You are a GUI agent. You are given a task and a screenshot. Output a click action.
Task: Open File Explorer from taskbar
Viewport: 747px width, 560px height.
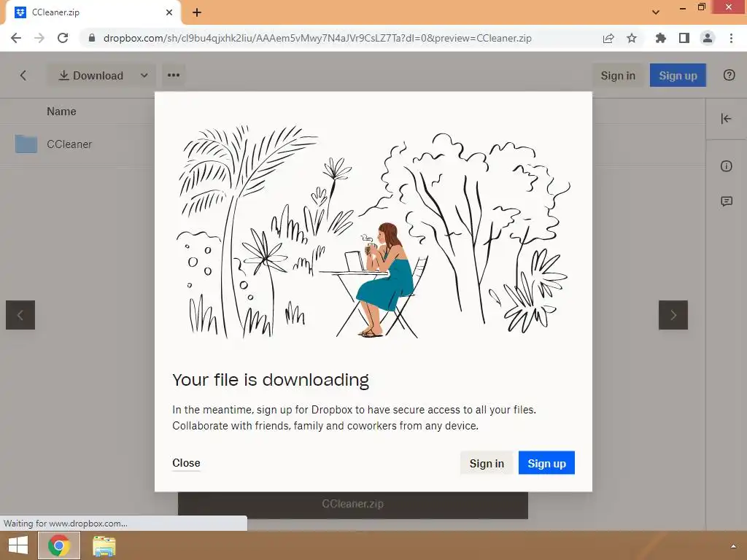point(104,545)
